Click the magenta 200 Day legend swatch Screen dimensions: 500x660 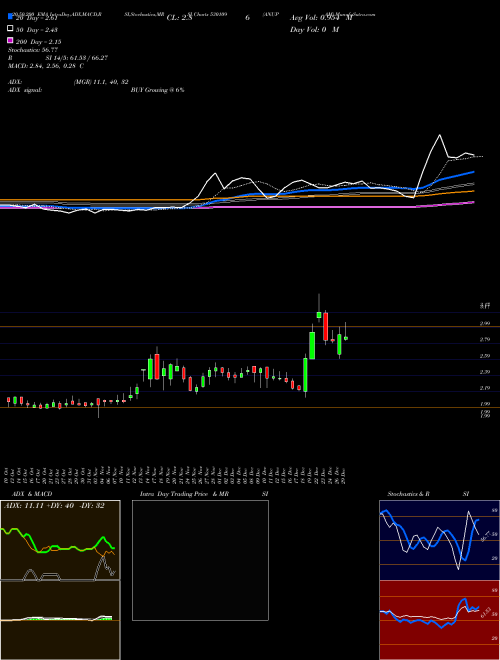point(10,40)
